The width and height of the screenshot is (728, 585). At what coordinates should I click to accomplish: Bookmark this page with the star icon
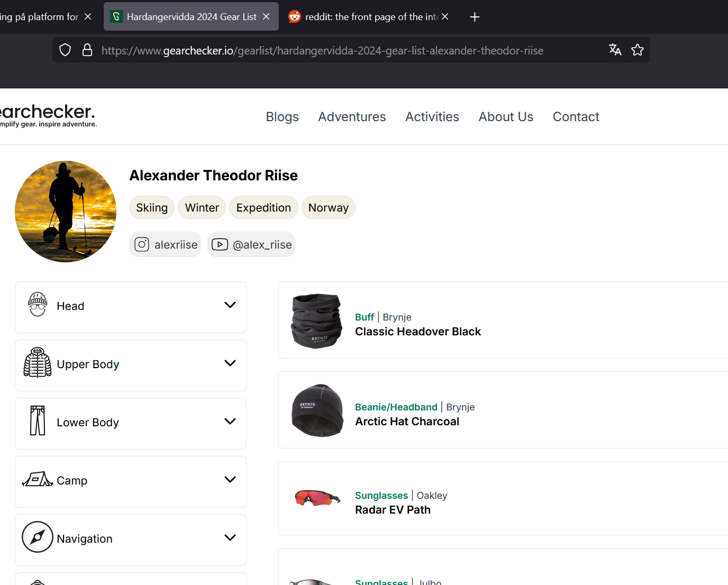(638, 50)
